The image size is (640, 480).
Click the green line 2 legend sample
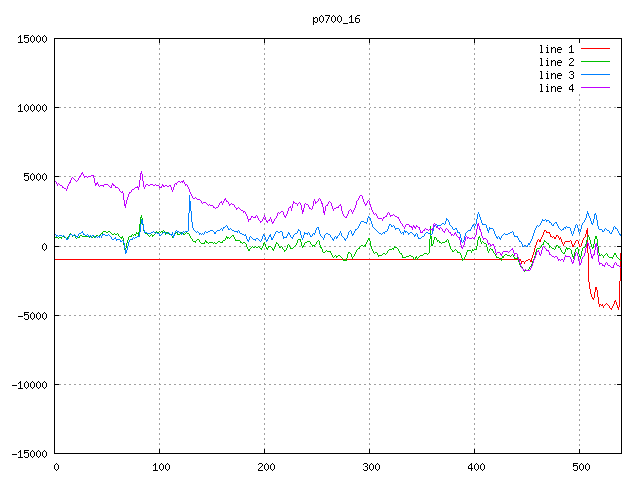[x=596, y=62]
